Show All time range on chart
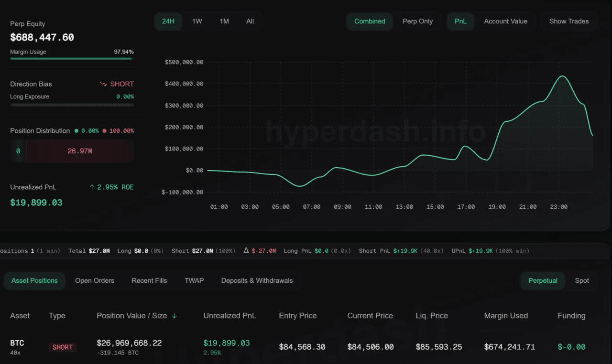This screenshot has height=364, width=612. 250,21
